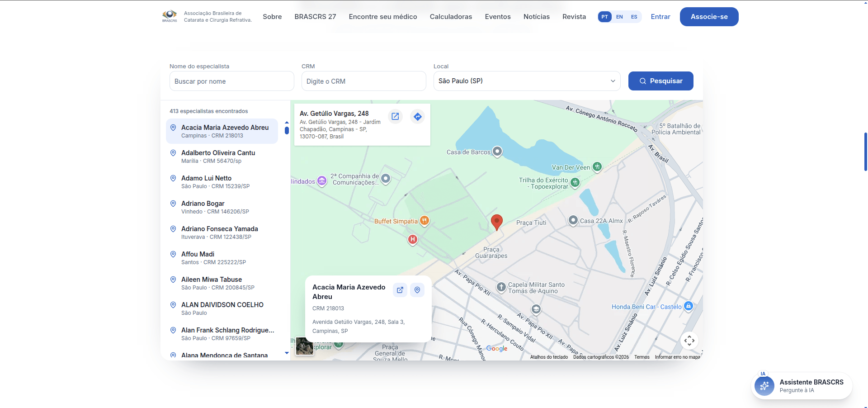Image resolution: width=868 pixels, height=408 pixels.
Task: Select Casa de Barcos map pin
Action: (x=497, y=152)
